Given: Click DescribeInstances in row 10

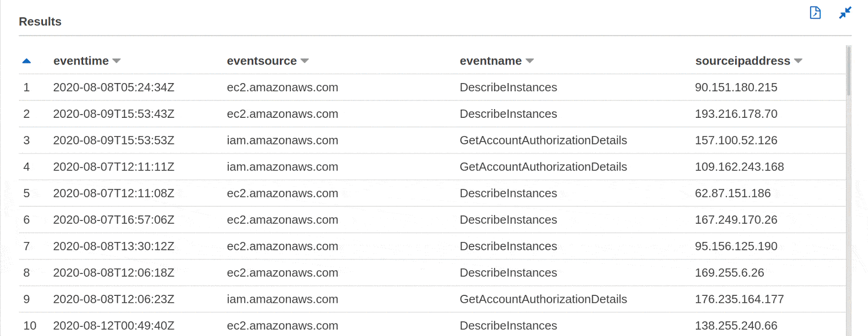Looking at the screenshot, I should point(508,326).
